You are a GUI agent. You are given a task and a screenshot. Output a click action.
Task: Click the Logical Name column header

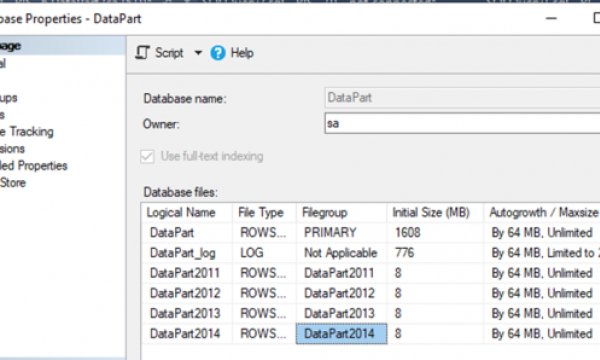tap(187, 212)
